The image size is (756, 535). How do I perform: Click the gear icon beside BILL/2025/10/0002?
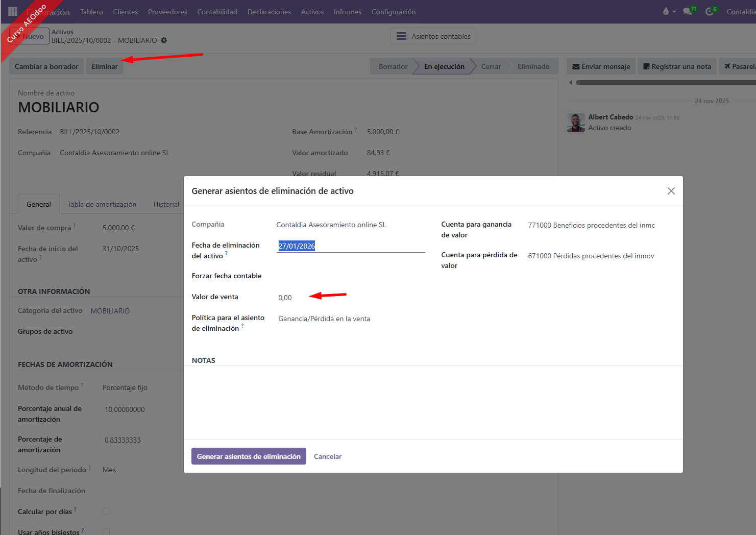164,40
